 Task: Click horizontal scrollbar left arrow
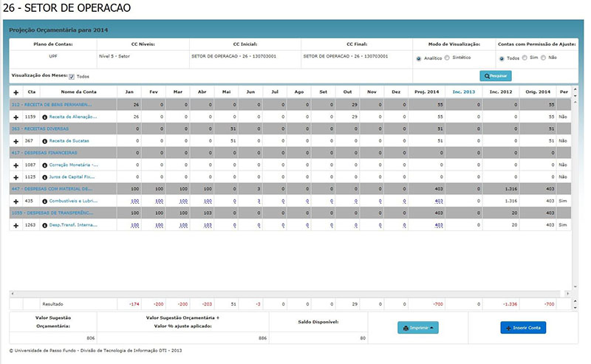[13, 294]
